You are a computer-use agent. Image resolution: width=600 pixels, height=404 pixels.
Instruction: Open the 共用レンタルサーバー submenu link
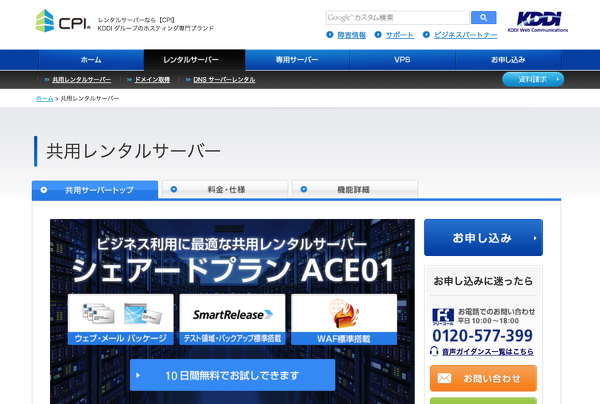pyautogui.click(x=82, y=80)
